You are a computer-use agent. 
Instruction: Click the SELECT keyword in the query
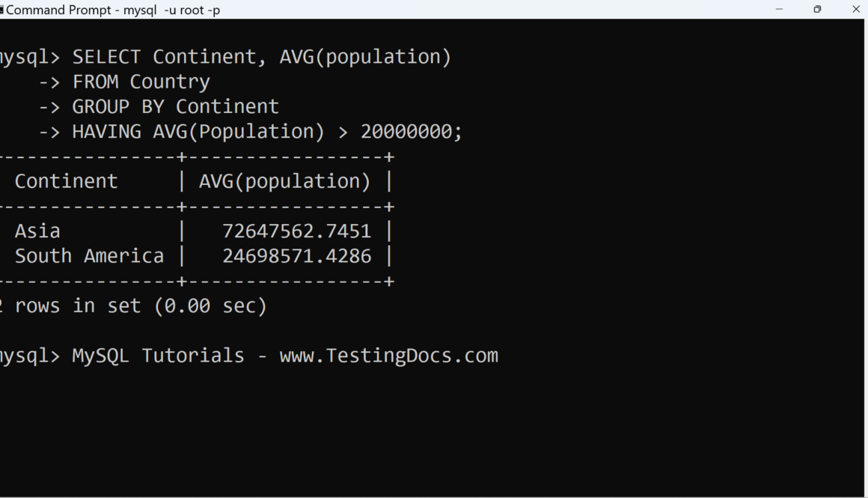tap(106, 57)
